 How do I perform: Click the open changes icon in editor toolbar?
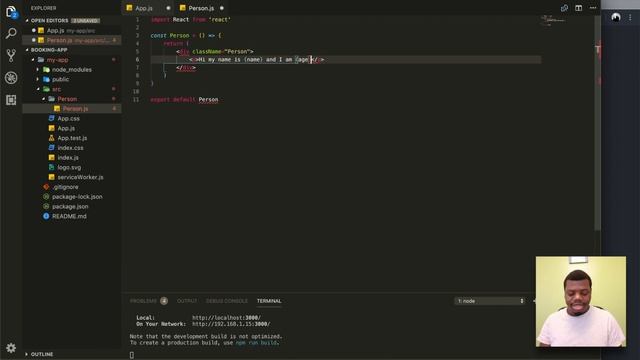tap(564, 8)
